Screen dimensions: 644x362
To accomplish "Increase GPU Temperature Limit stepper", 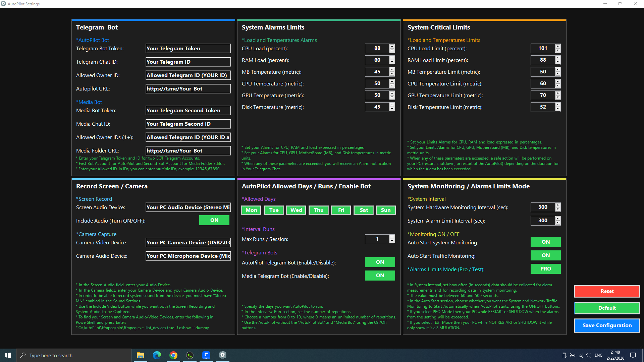I will (557, 93).
